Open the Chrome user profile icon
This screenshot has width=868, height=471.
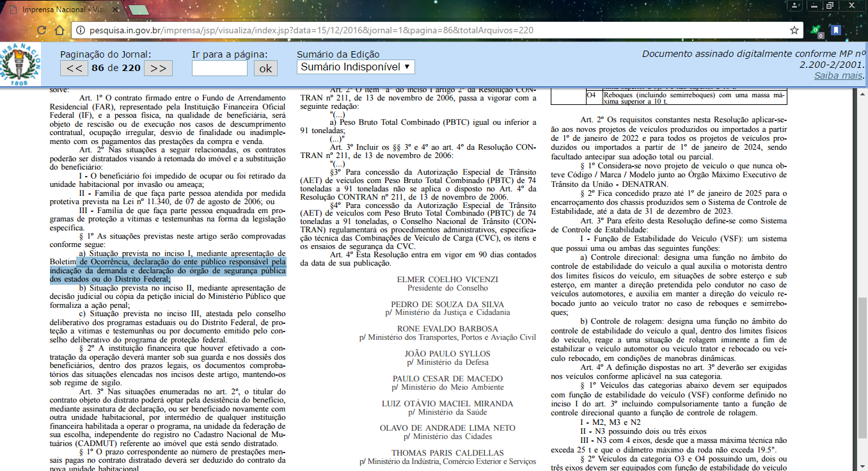(x=794, y=6)
